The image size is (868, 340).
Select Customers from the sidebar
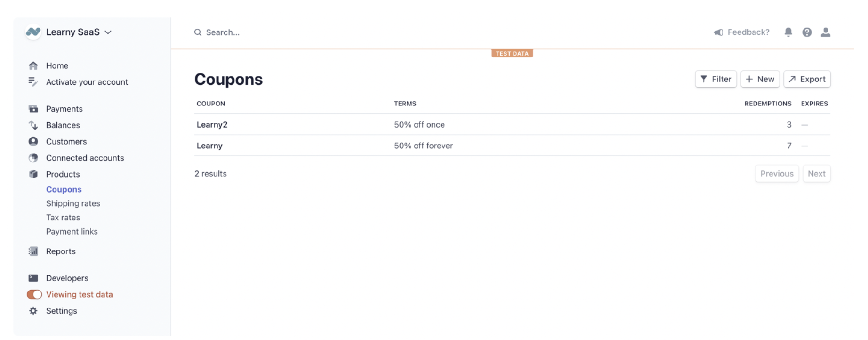(x=66, y=141)
